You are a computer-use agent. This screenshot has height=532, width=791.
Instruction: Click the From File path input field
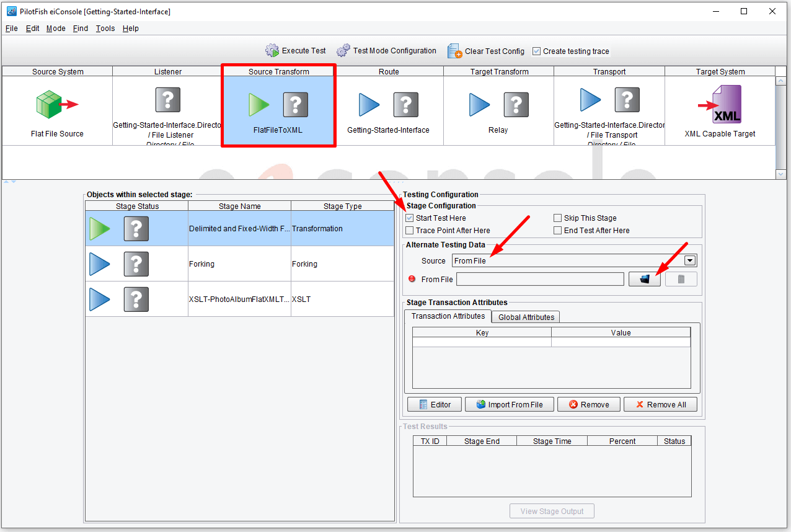[x=540, y=279]
